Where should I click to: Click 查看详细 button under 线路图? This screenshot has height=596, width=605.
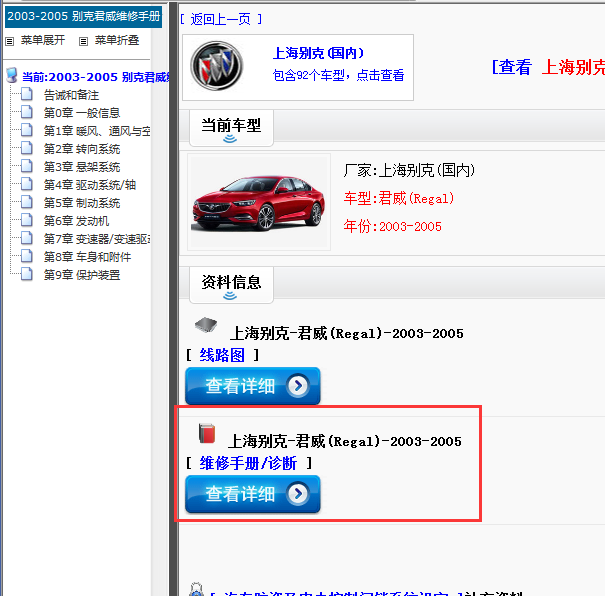253,386
